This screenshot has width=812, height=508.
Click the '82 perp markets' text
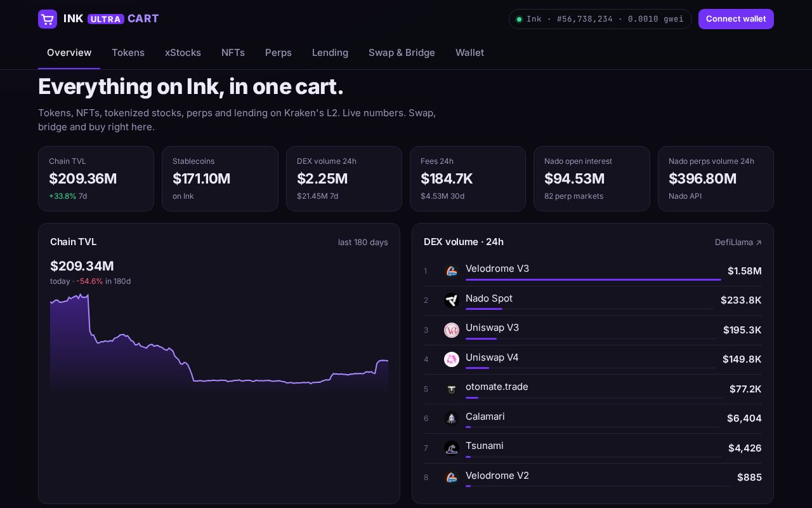coord(573,196)
